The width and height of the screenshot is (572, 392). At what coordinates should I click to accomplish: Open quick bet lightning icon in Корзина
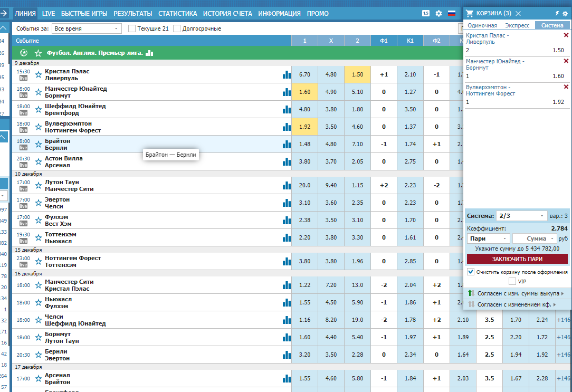557,14
